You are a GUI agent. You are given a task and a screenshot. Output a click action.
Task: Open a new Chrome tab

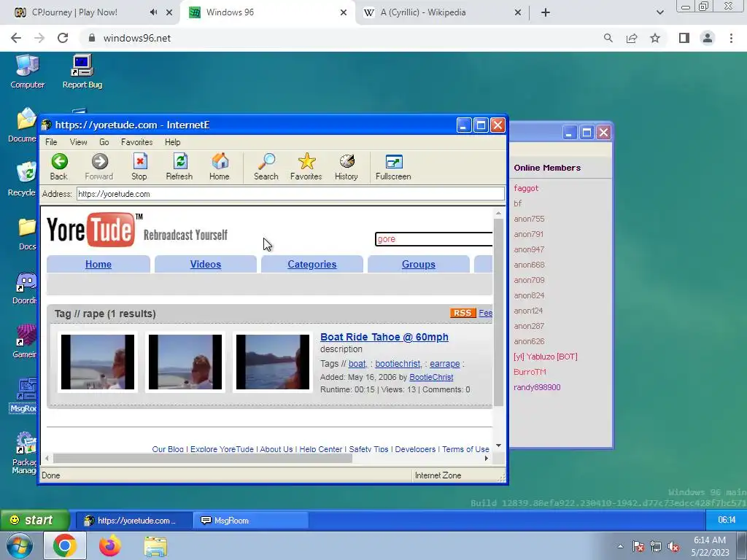pyautogui.click(x=546, y=12)
